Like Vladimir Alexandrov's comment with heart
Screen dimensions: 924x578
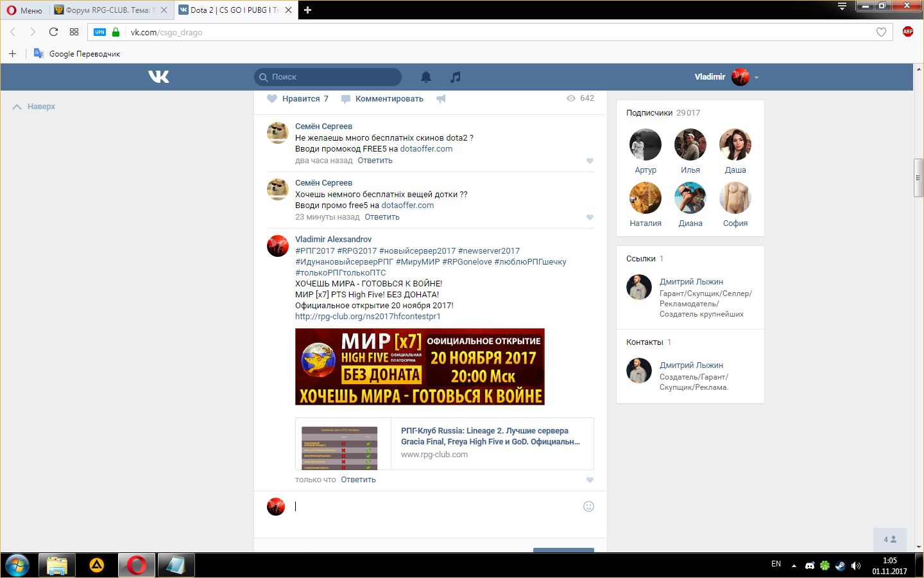[x=590, y=480]
